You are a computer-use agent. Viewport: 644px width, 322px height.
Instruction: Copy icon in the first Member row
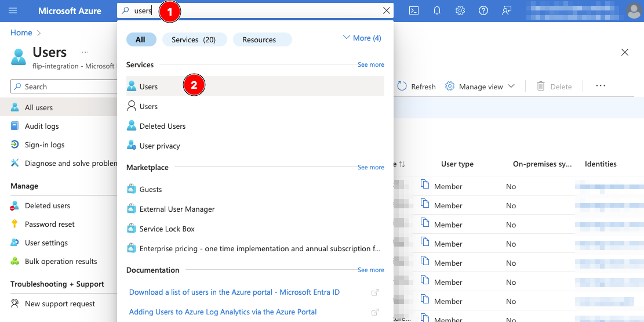[425, 184]
